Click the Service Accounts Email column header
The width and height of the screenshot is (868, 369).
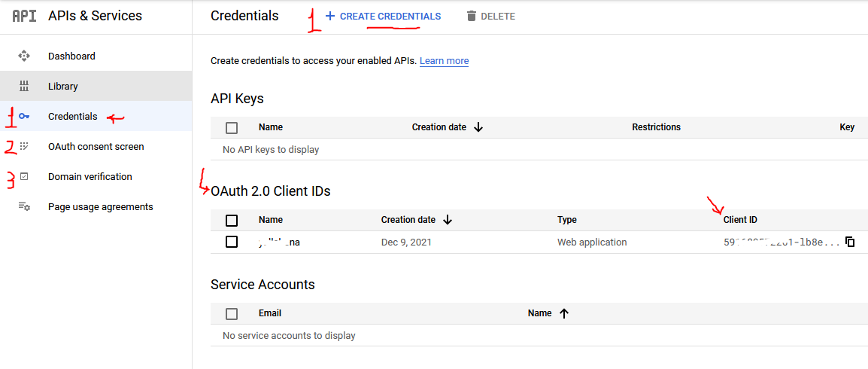pyautogui.click(x=270, y=313)
